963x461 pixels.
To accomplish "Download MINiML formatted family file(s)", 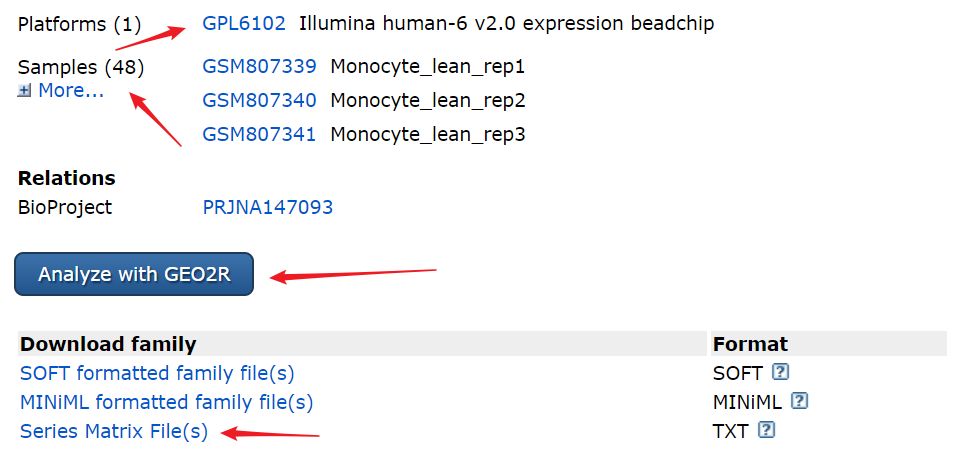I will (166, 402).
